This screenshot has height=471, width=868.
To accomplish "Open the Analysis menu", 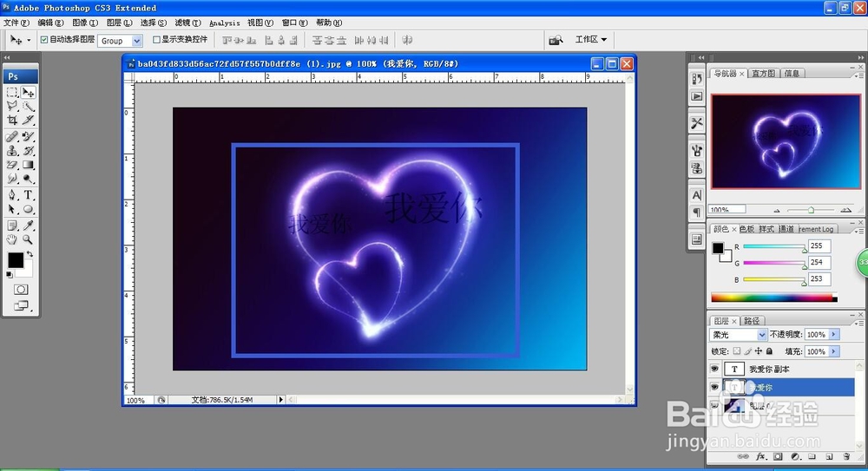I will click(x=224, y=23).
